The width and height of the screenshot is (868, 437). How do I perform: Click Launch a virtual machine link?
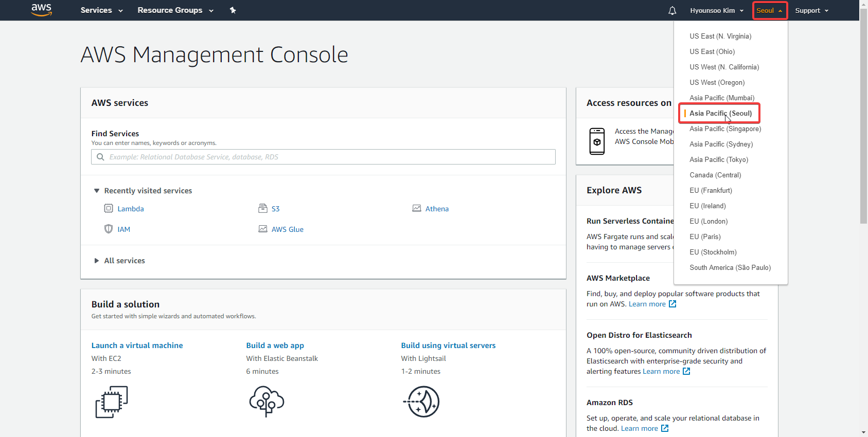137,345
